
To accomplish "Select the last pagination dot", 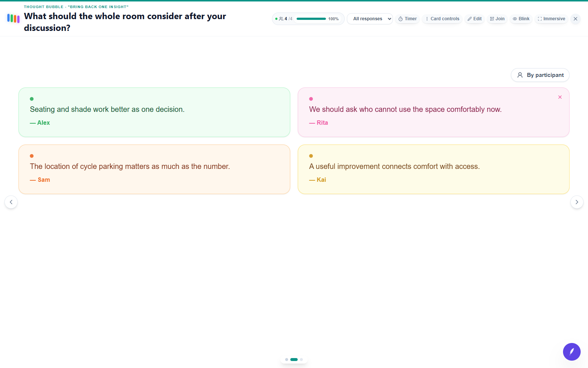I will click(x=301, y=360).
